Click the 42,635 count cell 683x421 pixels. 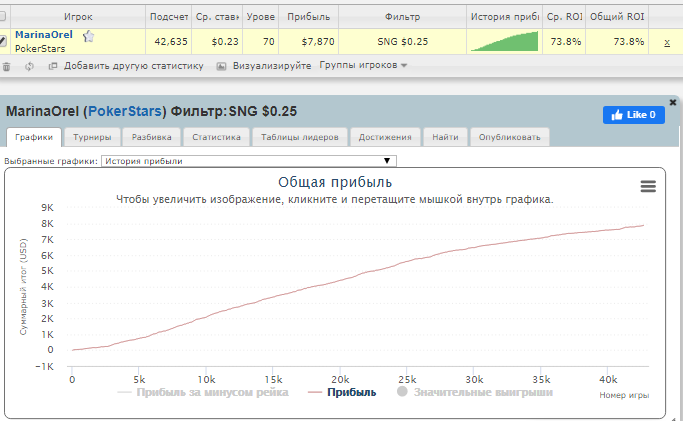[171, 42]
